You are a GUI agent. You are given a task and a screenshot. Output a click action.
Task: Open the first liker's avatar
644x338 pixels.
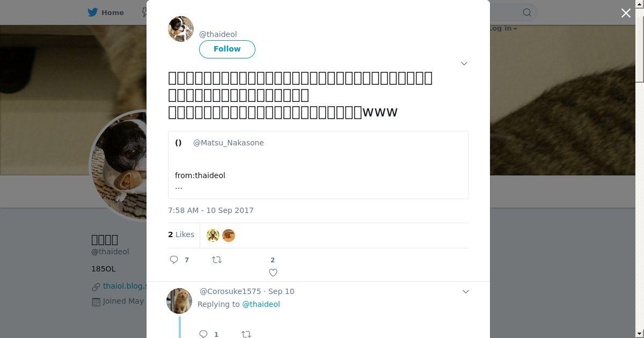pos(213,235)
